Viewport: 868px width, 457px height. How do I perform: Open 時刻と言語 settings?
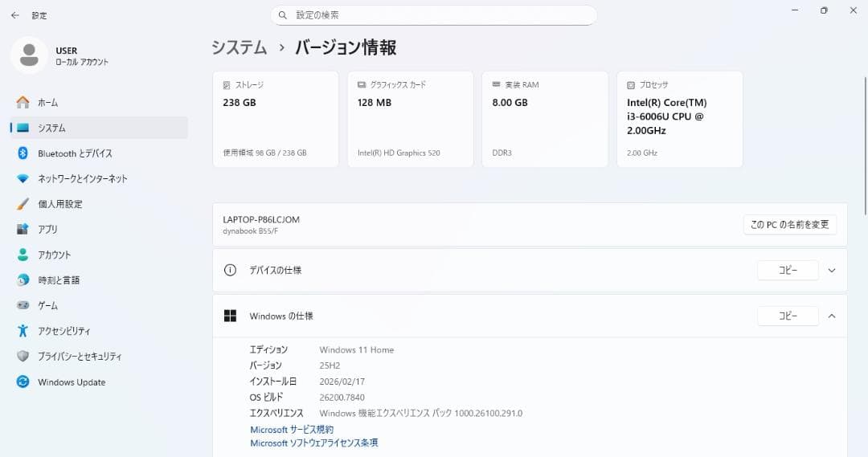pyautogui.click(x=99, y=280)
